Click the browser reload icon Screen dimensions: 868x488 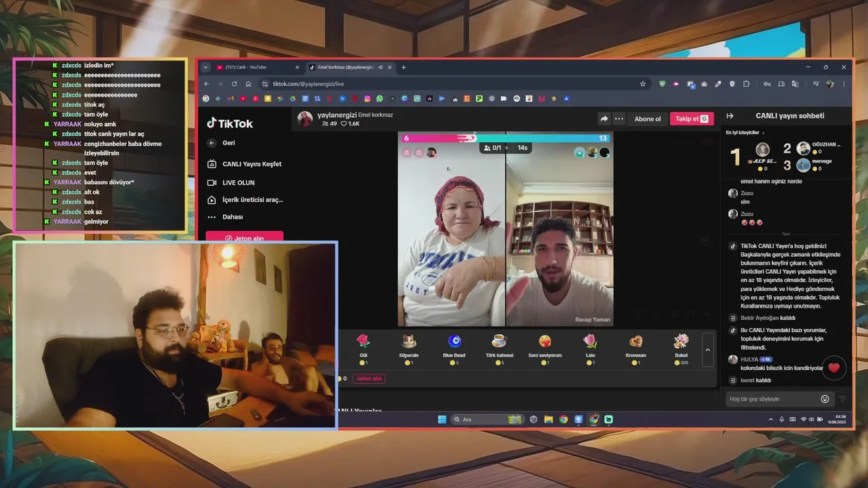pos(234,84)
